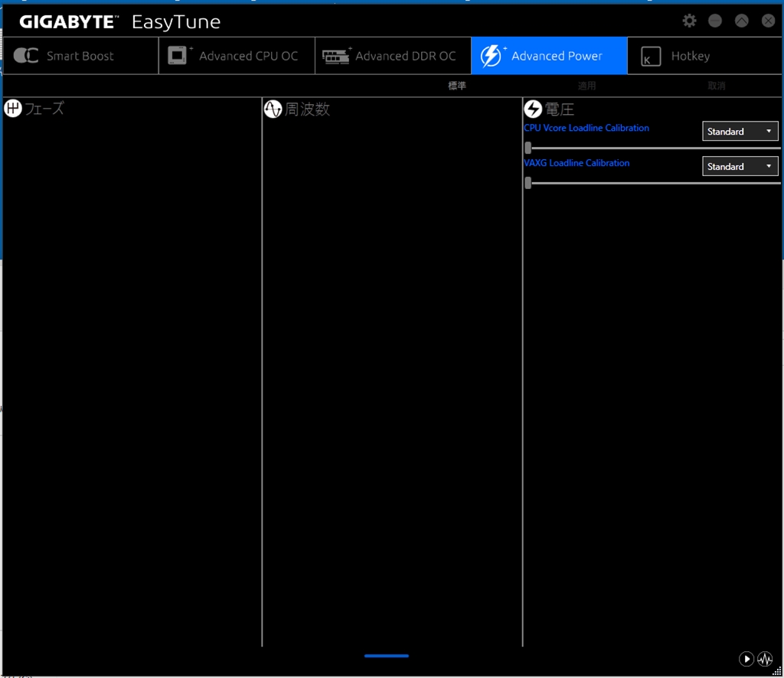Go to the Hotkey tab
This screenshot has height=678, width=784.
click(x=704, y=55)
